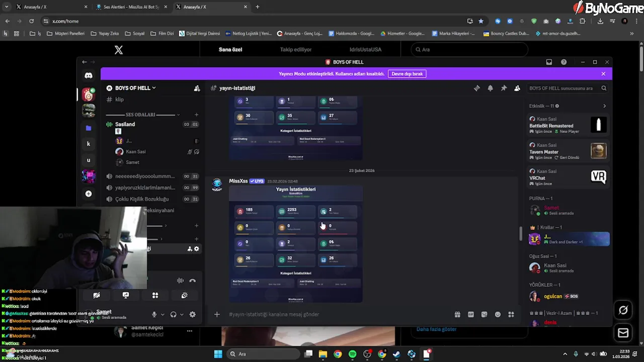Open Chrome tab search dropdown
644x362 pixels.
point(6,7)
